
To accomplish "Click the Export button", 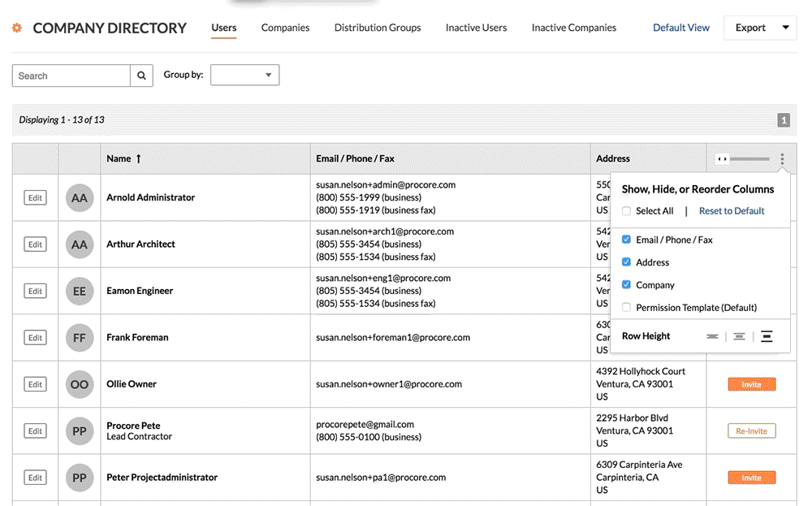I will coord(750,28).
